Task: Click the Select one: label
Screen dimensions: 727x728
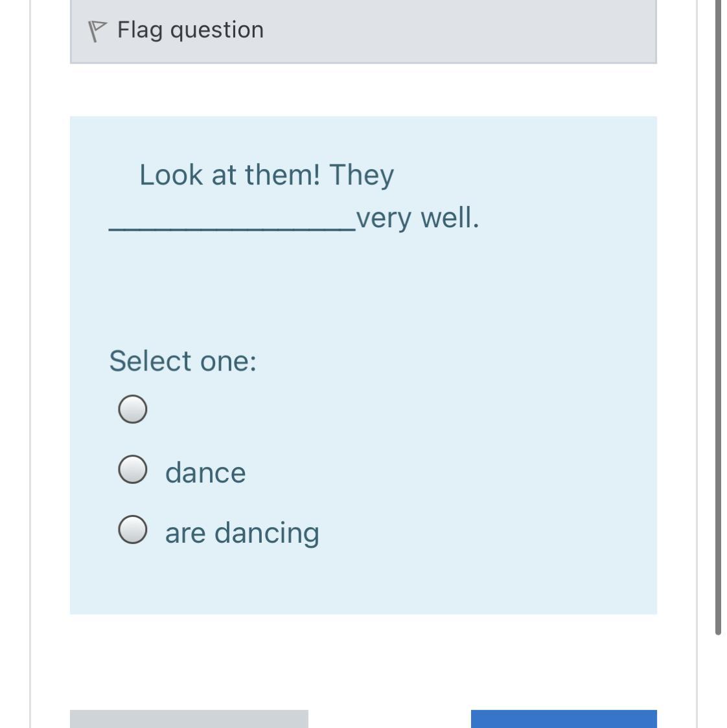Action: pos(183,361)
